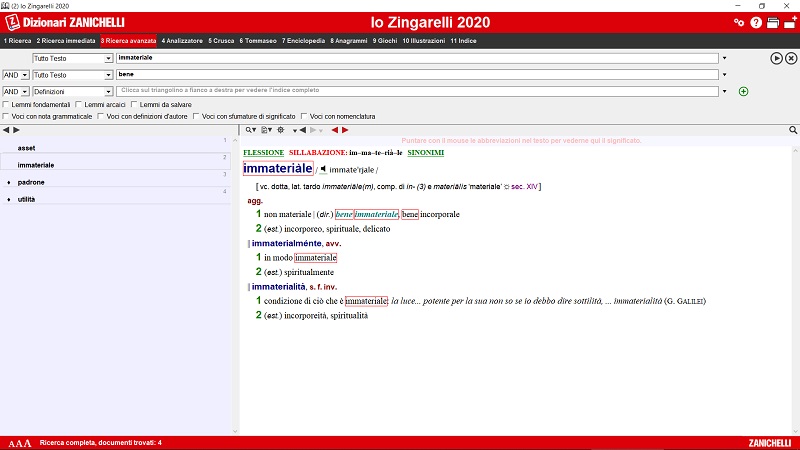Screen dimensions: 800x450
Task: Show index triangle for immateriale field
Action: (724, 58)
